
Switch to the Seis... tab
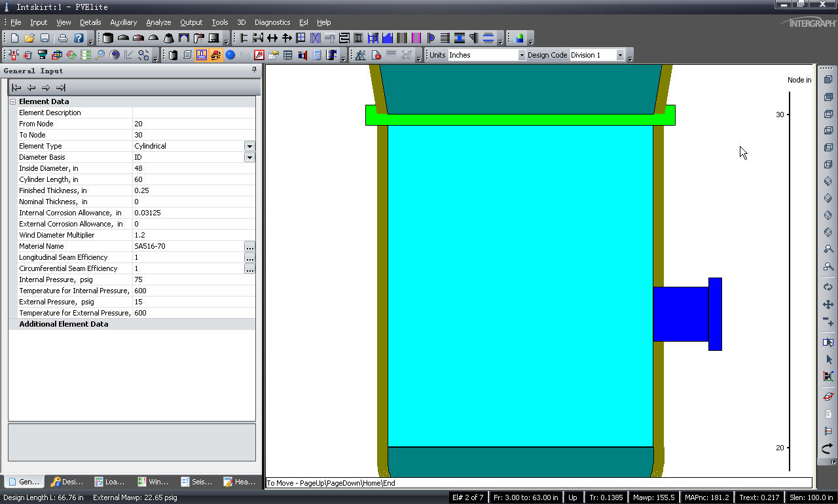pyautogui.click(x=196, y=482)
